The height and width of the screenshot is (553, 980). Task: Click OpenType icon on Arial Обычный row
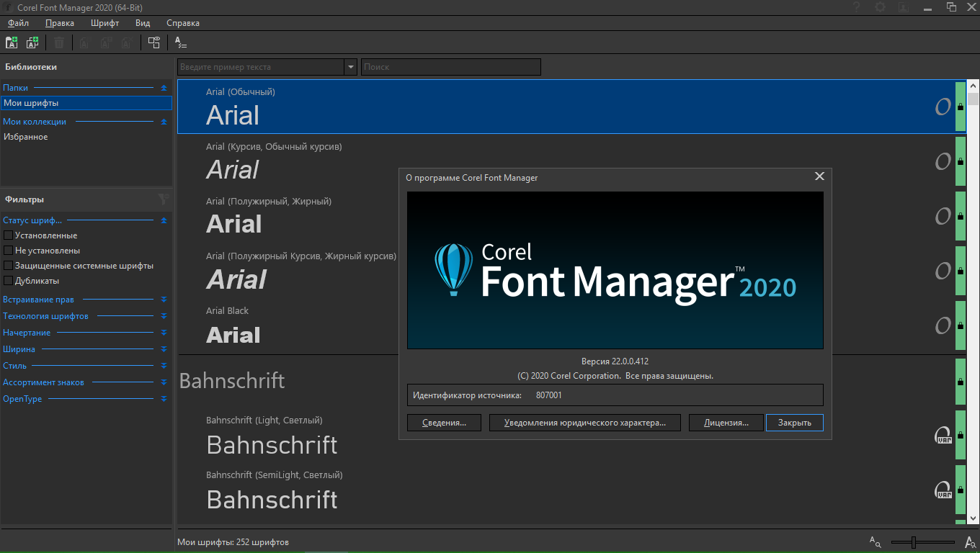click(x=943, y=107)
